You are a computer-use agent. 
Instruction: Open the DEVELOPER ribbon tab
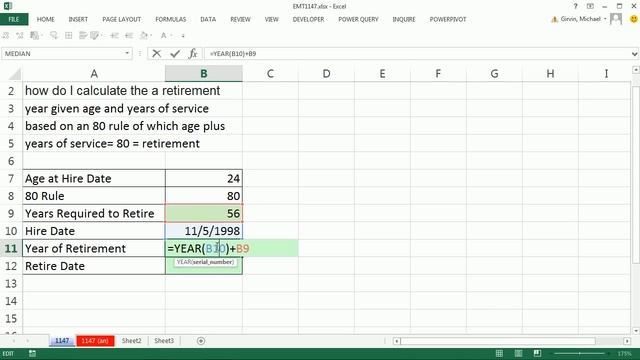[x=308, y=19]
